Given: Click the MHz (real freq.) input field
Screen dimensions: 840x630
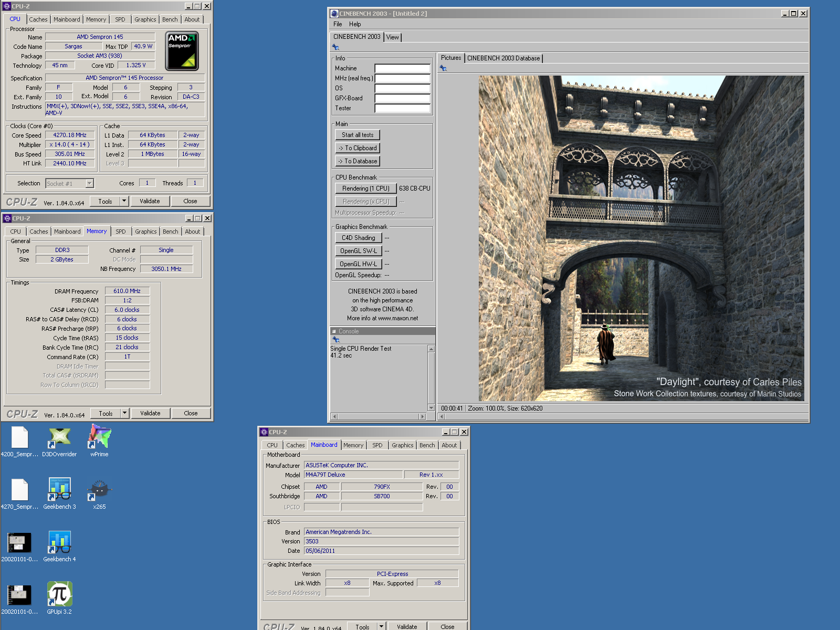Looking at the screenshot, I should pos(402,78).
